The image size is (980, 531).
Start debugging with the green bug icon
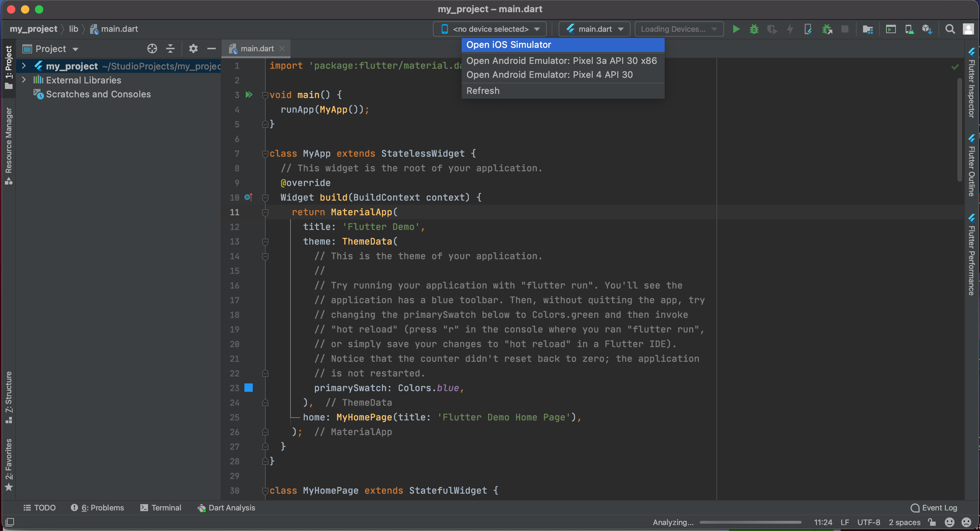click(754, 29)
